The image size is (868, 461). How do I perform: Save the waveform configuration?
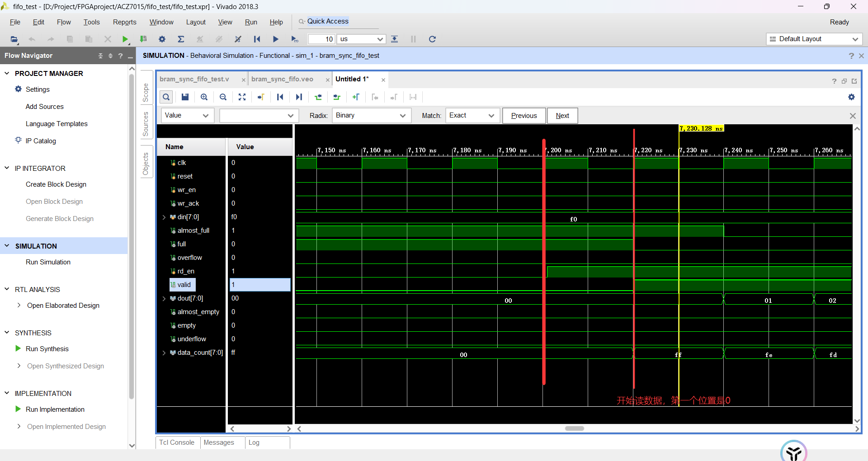coord(185,97)
